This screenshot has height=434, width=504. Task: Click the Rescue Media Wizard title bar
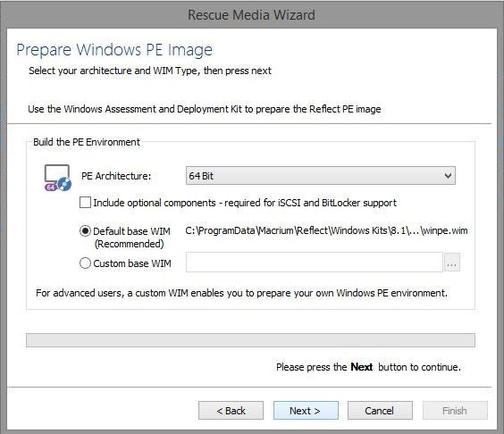point(251,15)
